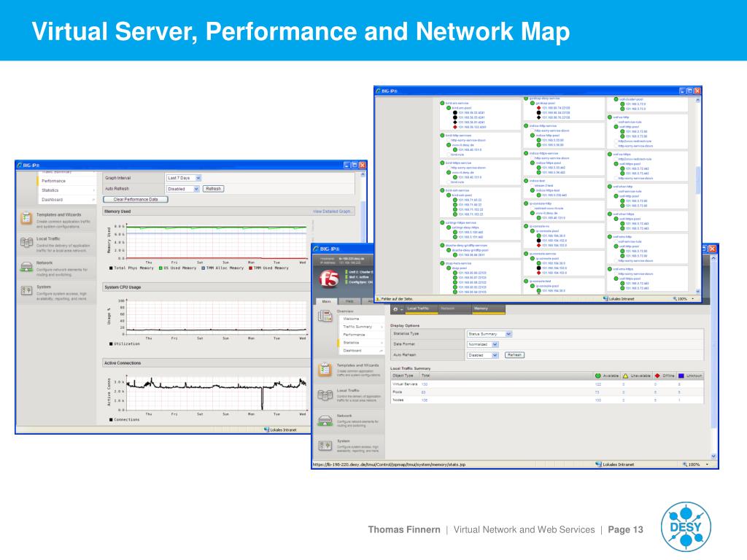Click Refresh button in statistics window
This screenshot has width=747, height=560.
[x=514, y=355]
